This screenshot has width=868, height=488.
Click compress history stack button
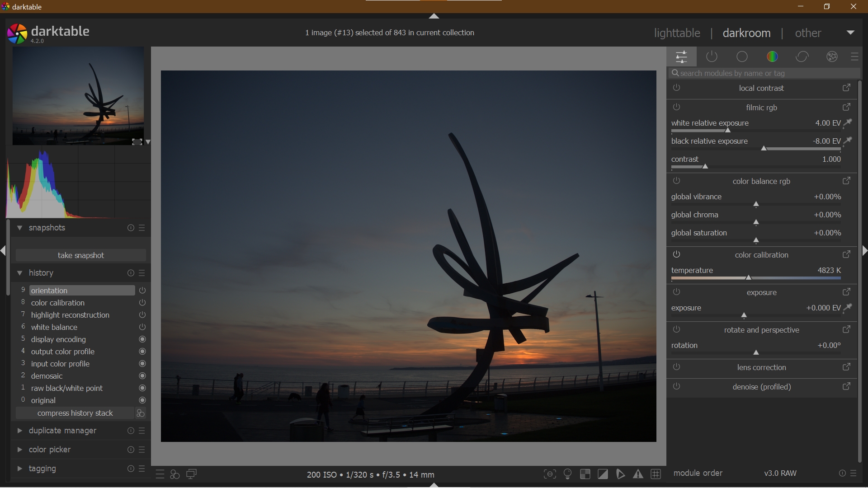click(75, 413)
